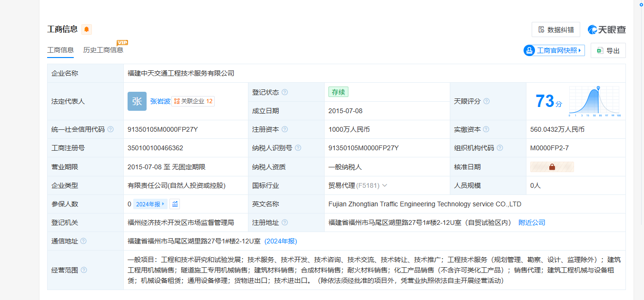
Task: Click the trend chart icon beside 2024年报
Action: tap(175, 204)
